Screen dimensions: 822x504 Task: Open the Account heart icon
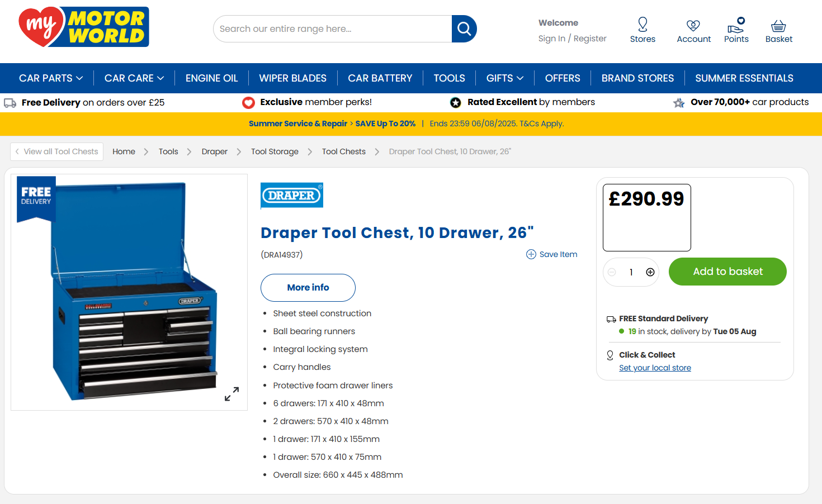pyautogui.click(x=693, y=26)
